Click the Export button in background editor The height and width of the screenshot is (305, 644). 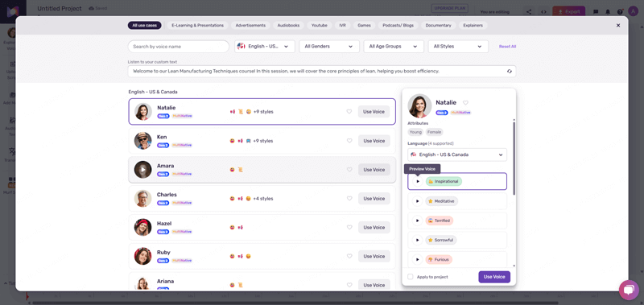(x=569, y=11)
